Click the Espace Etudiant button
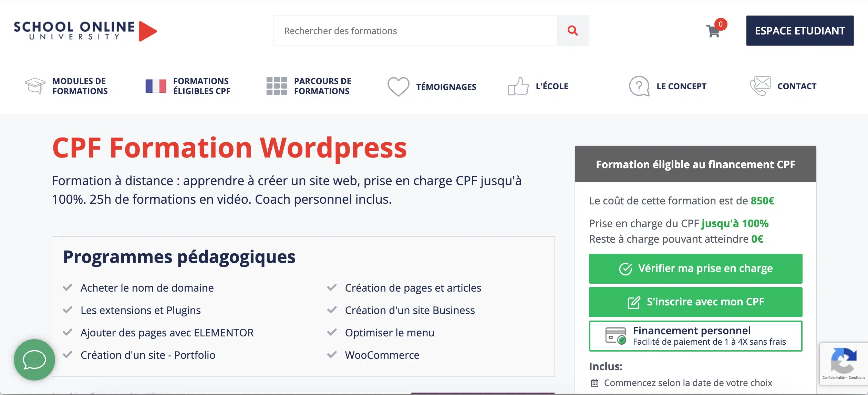The height and width of the screenshot is (395, 868). pos(800,31)
